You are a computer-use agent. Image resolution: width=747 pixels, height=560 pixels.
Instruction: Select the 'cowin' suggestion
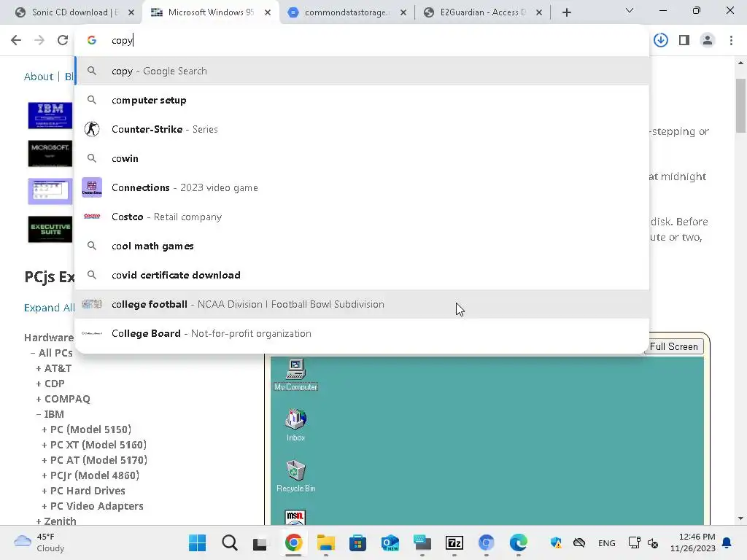click(362, 158)
